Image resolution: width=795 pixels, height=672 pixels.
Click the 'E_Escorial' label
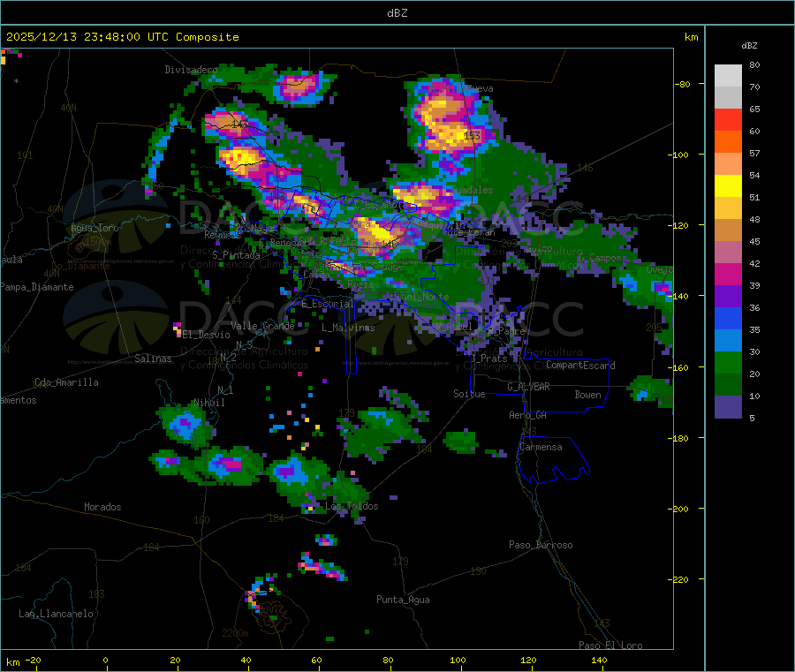click(x=328, y=304)
